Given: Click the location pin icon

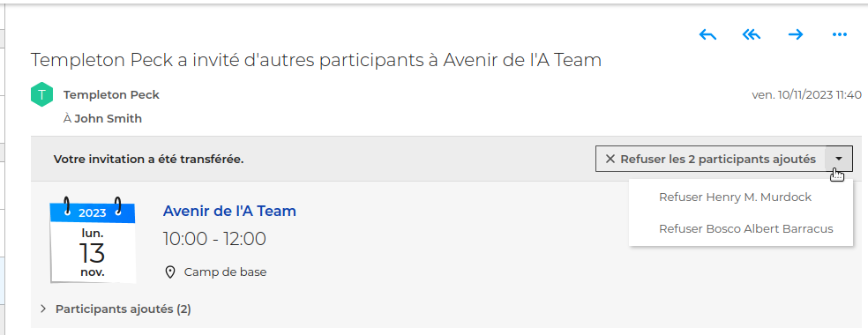Looking at the screenshot, I should tap(170, 272).
